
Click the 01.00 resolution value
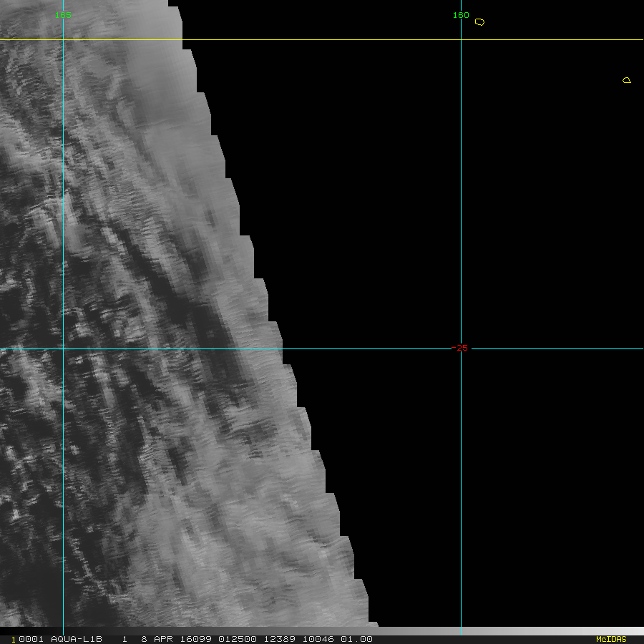pos(356,639)
